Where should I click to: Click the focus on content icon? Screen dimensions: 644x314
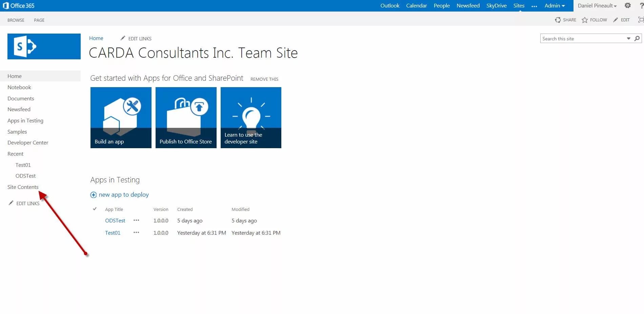click(x=641, y=20)
